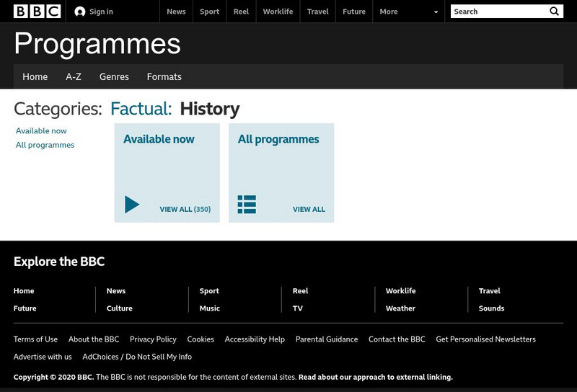Image resolution: width=577 pixels, height=392 pixels.
Task: Click Read about our approach to external linking
Action: pos(376,377)
